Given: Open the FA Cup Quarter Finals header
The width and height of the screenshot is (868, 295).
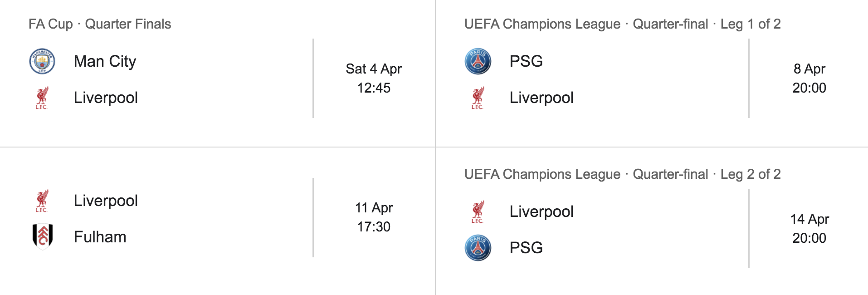Looking at the screenshot, I should point(100,24).
